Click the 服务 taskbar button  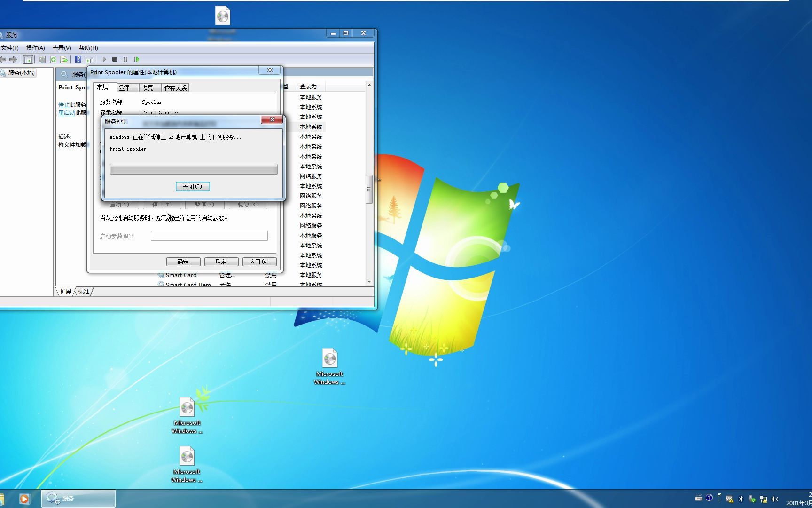(x=78, y=499)
